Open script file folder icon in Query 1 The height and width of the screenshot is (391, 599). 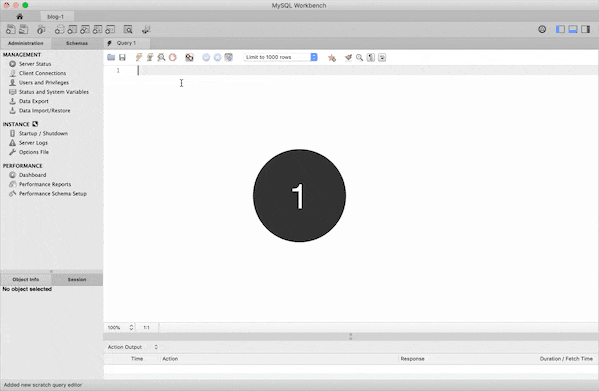click(111, 57)
